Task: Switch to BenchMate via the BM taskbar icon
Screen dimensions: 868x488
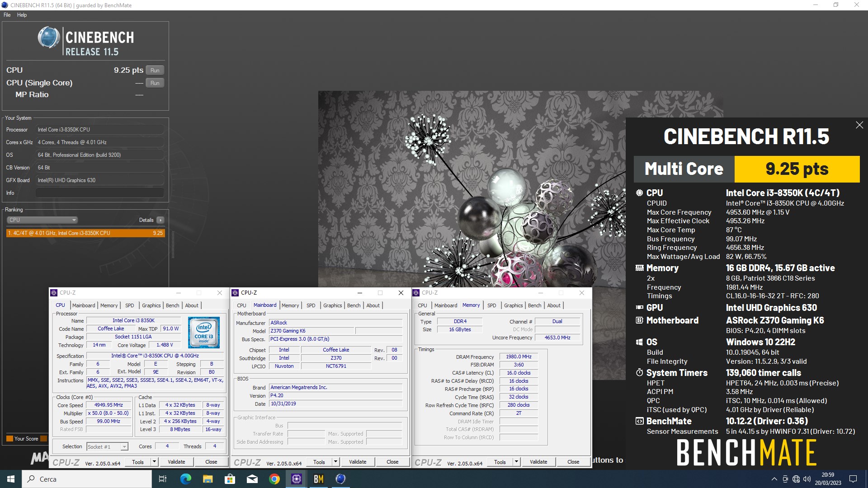Action: click(x=318, y=479)
